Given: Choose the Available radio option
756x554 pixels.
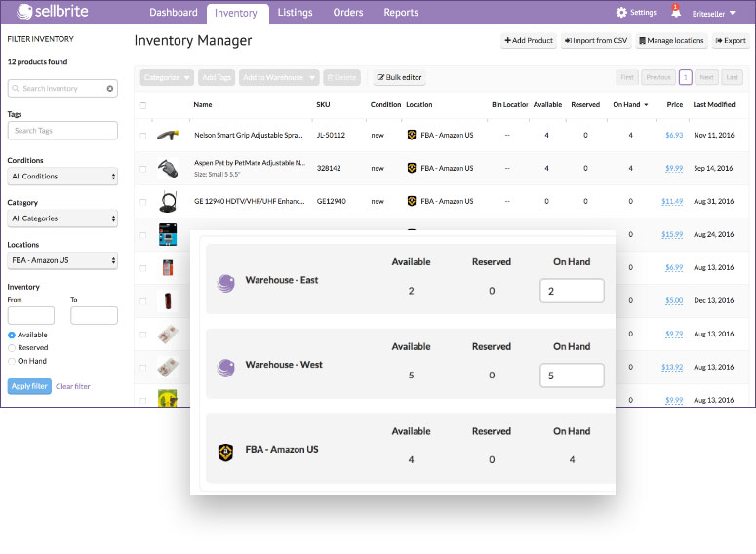Looking at the screenshot, I should tap(12, 336).
